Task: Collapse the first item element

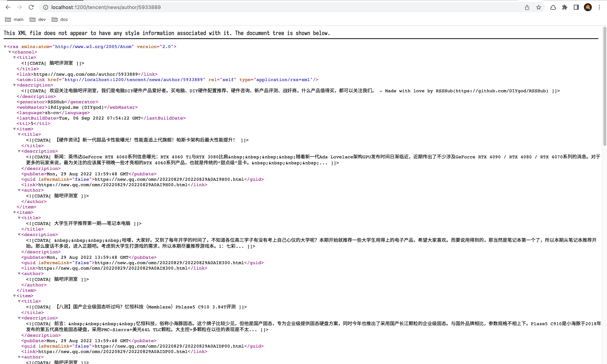Action: click(x=14, y=129)
